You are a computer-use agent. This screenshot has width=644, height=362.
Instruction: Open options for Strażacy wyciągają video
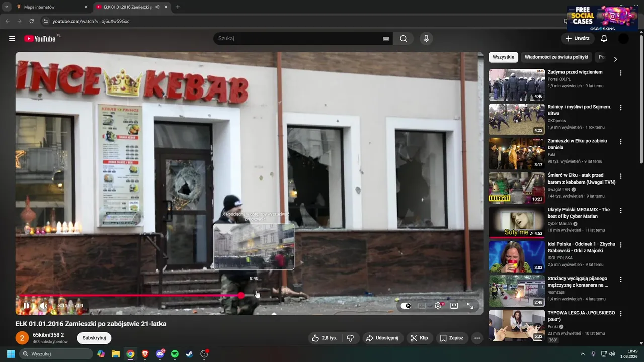tap(620, 280)
